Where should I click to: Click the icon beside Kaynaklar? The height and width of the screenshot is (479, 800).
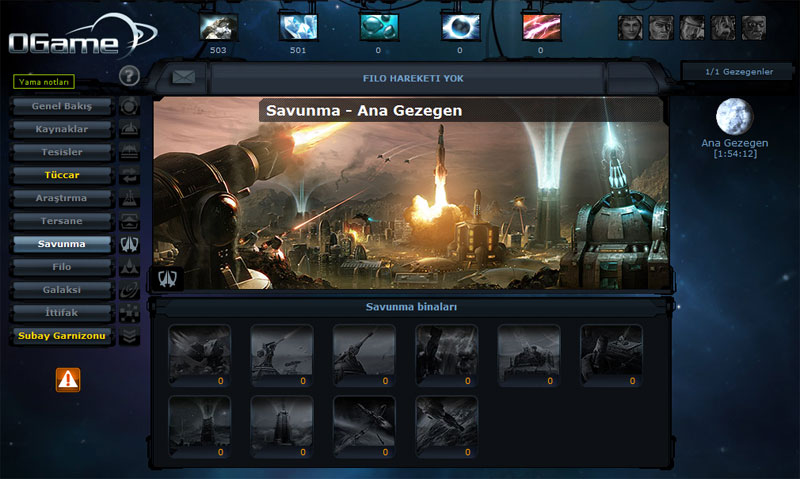point(129,129)
